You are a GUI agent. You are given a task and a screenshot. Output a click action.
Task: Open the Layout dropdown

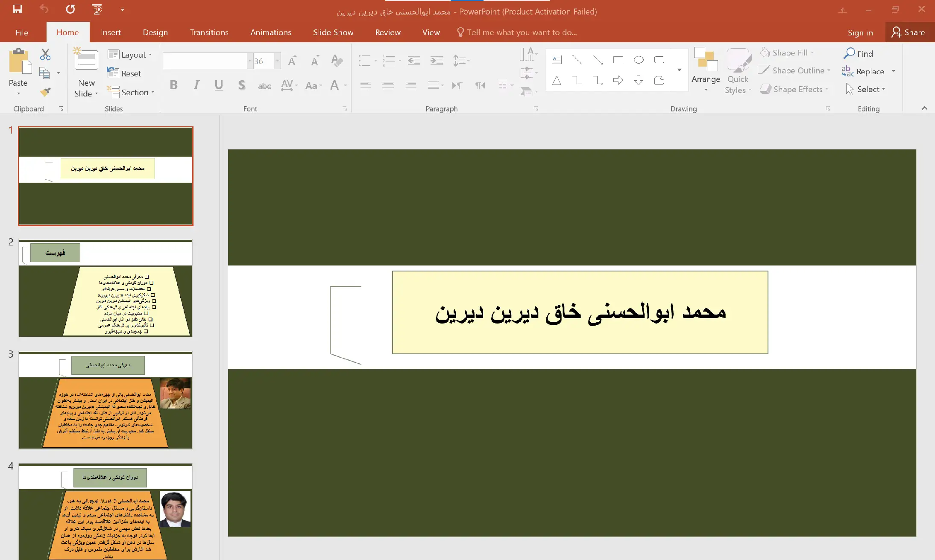click(130, 55)
